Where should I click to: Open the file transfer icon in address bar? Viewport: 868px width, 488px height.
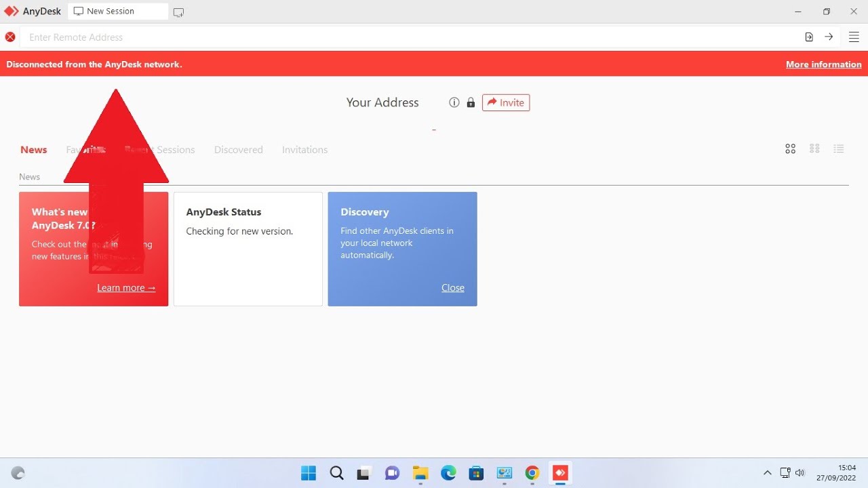809,37
